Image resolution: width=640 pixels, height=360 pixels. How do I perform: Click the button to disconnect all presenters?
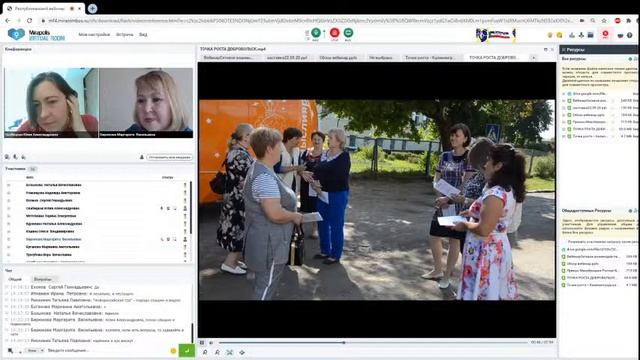coord(169,157)
